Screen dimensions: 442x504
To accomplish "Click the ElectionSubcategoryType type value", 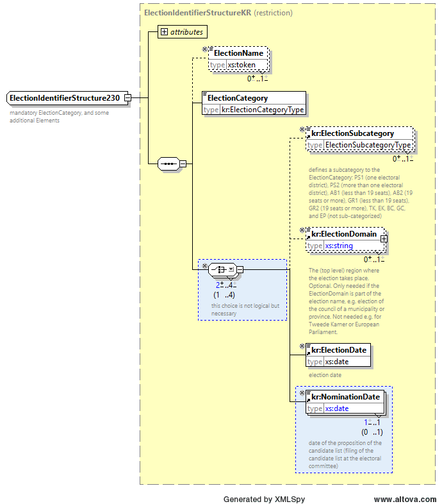I will pyautogui.click(x=368, y=146).
